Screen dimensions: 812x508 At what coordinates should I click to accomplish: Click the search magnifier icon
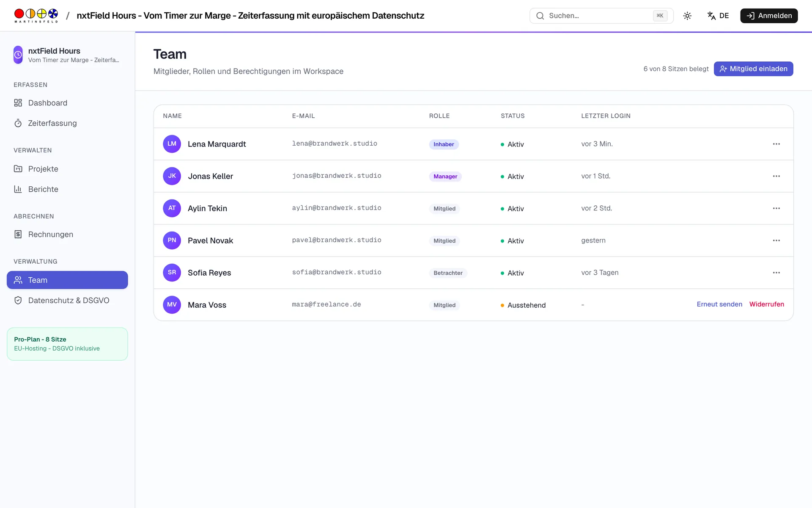pos(540,16)
